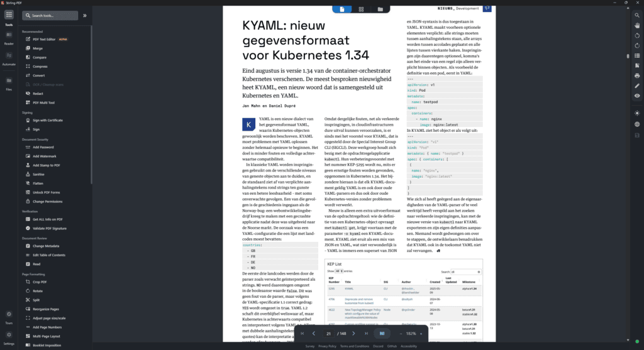Select the pan hand tool

[637, 25]
